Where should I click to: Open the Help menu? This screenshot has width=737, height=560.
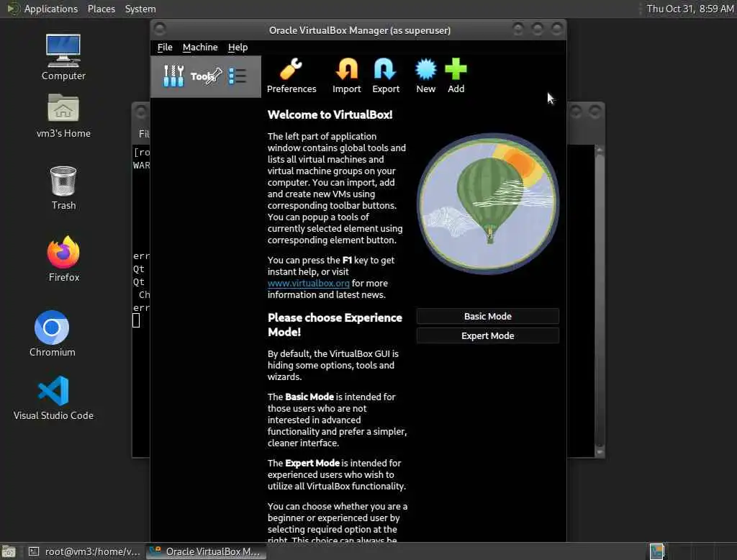pyautogui.click(x=238, y=48)
